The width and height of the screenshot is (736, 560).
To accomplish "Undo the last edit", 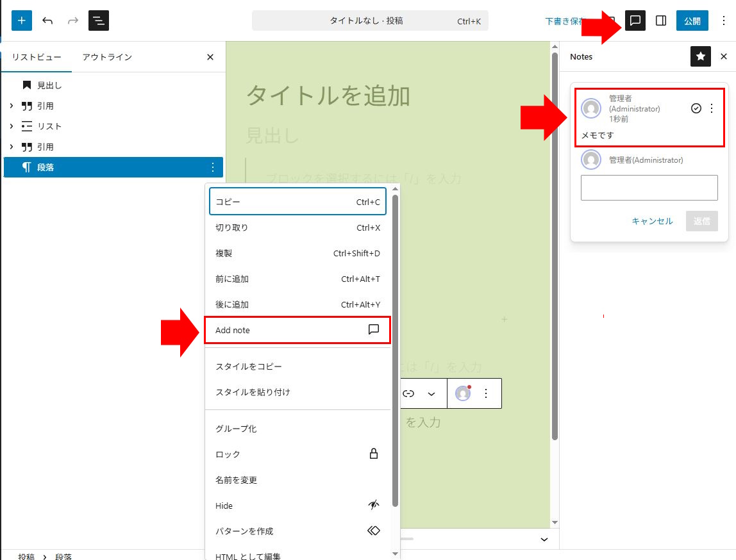I will coord(47,21).
